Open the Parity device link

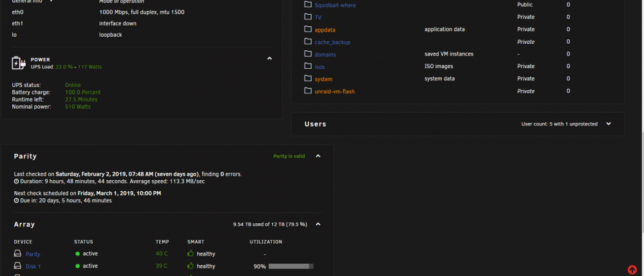click(33, 254)
